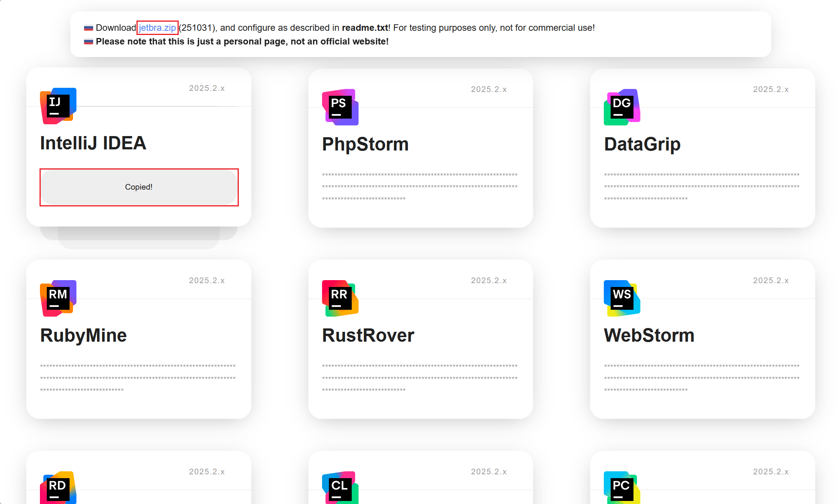The height and width of the screenshot is (504, 838).
Task: Copy the masked license key on the DataGrip card
Action: pos(702,187)
